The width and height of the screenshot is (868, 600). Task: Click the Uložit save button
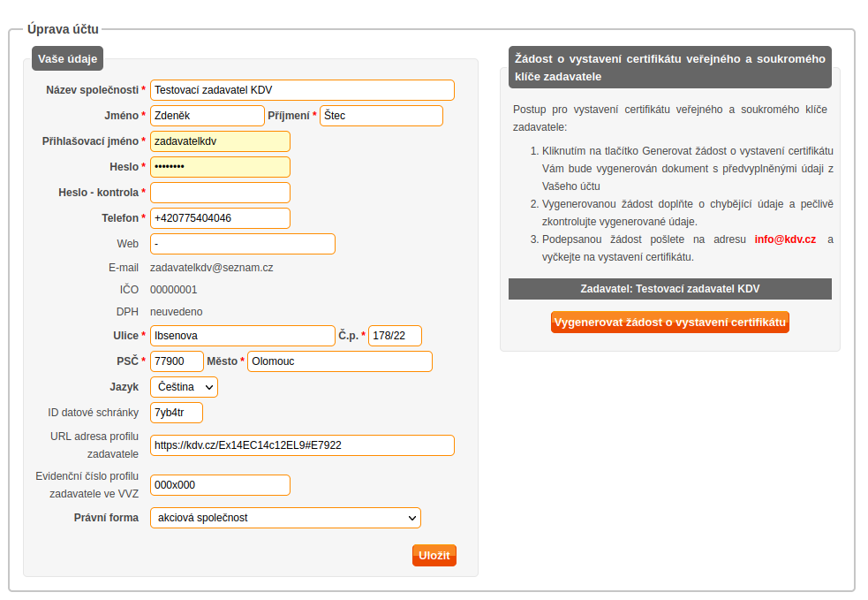click(434, 555)
